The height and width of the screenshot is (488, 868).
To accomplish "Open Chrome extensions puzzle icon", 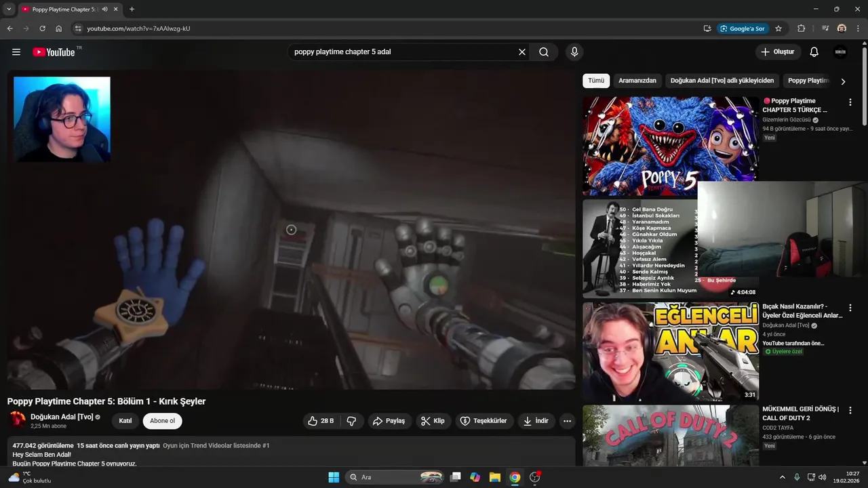I will point(801,28).
